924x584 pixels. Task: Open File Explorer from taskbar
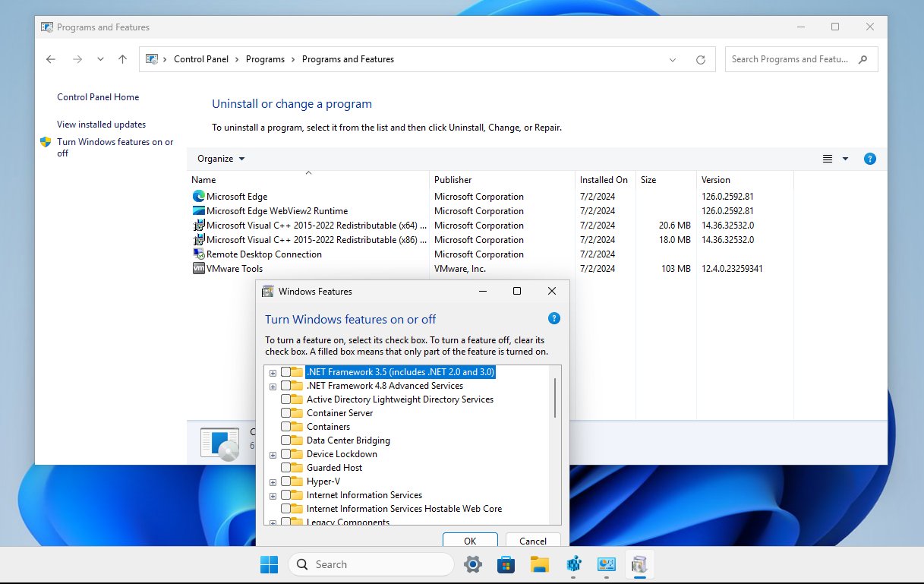[540, 564]
